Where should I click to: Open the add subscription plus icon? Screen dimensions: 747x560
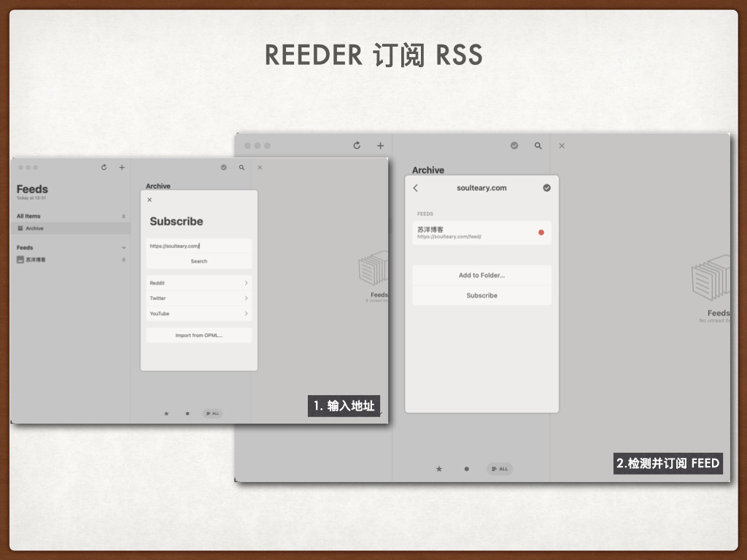point(380,145)
